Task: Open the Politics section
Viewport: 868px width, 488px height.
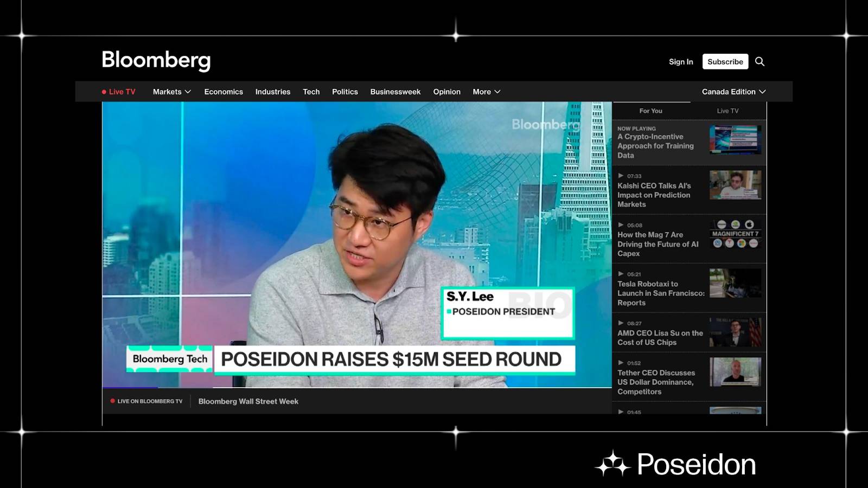Action: (x=345, y=92)
